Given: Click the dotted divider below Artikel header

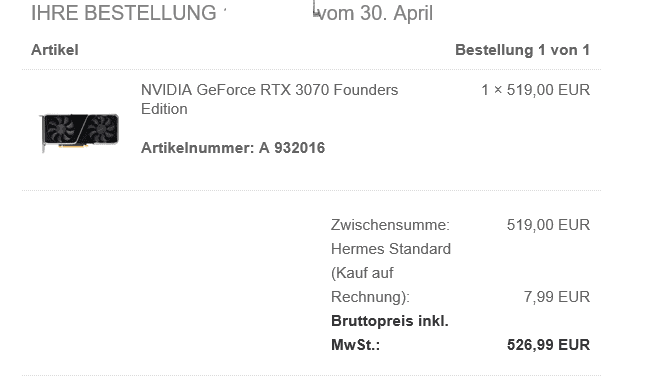Looking at the screenshot, I should [x=311, y=69].
